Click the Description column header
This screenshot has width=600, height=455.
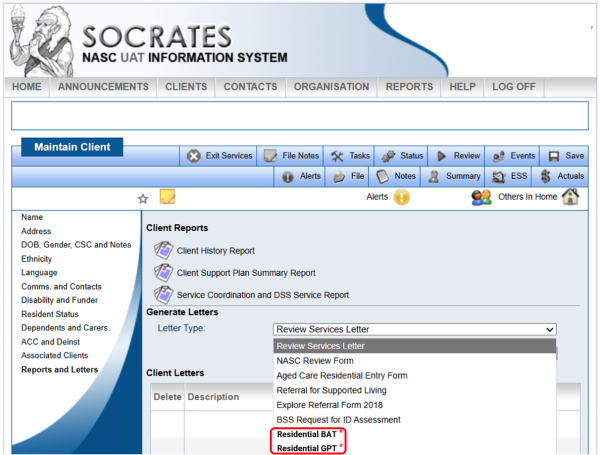click(213, 397)
